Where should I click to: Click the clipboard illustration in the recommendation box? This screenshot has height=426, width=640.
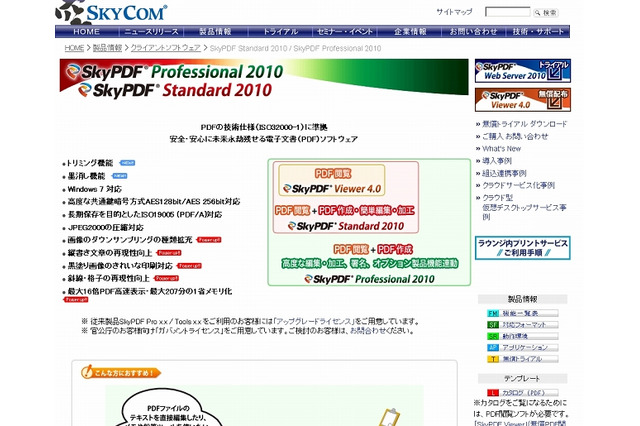389,417
